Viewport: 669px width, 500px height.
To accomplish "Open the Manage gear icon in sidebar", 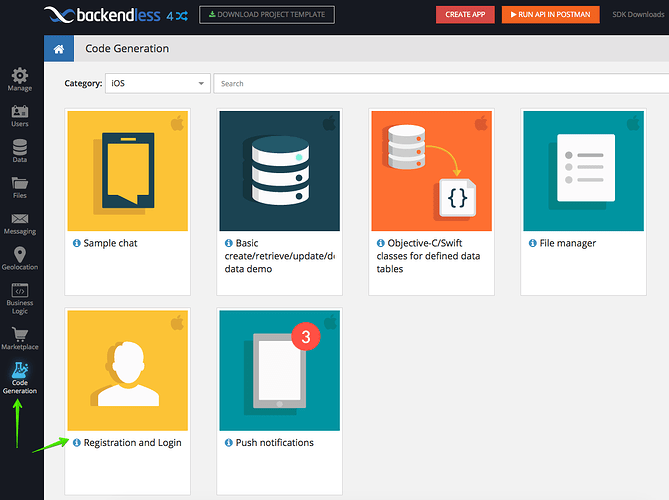I will pyautogui.click(x=20, y=76).
